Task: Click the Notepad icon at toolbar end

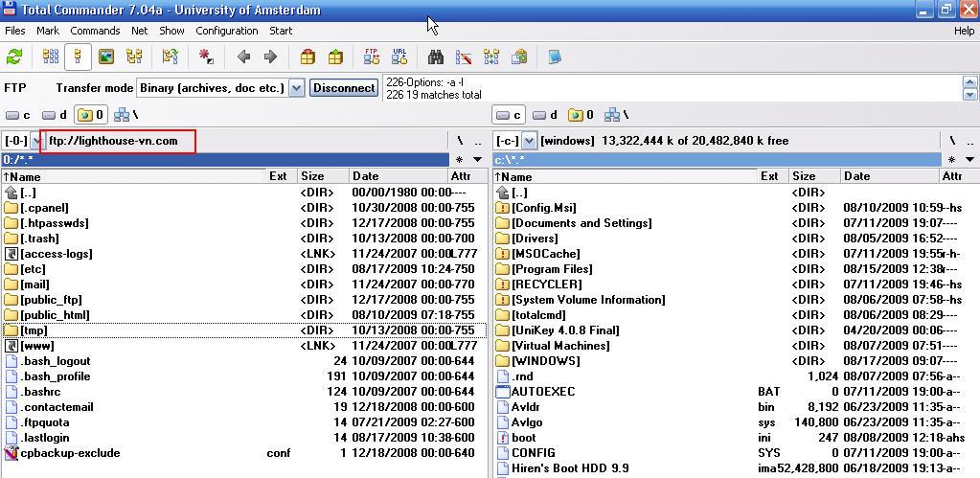Action: (x=555, y=57)
